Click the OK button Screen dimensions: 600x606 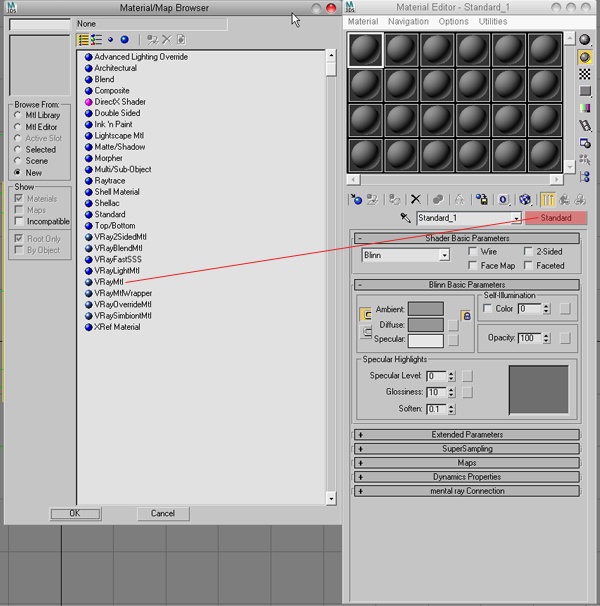(74, 513)
